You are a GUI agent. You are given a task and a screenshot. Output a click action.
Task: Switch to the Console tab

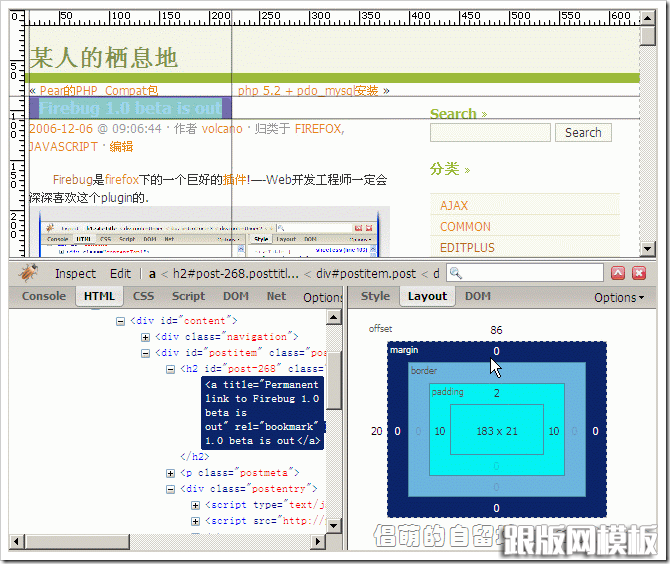pyautogui.click(x=44, y=296)
